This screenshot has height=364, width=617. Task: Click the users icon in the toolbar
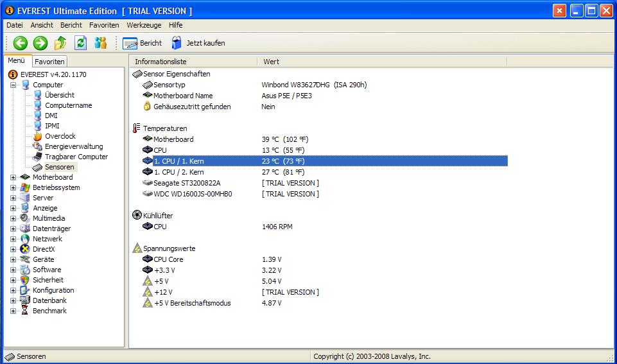[x=101, y=43]
